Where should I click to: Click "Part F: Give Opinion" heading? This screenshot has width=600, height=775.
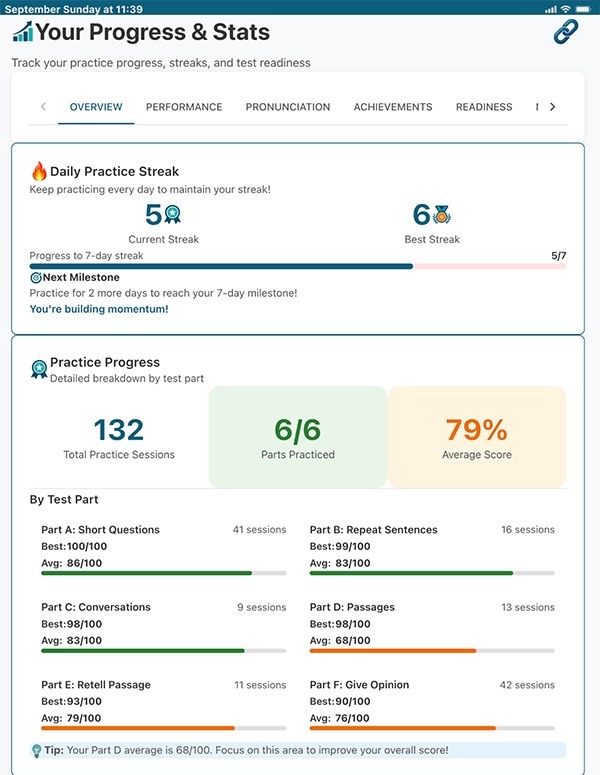point(359,685)
